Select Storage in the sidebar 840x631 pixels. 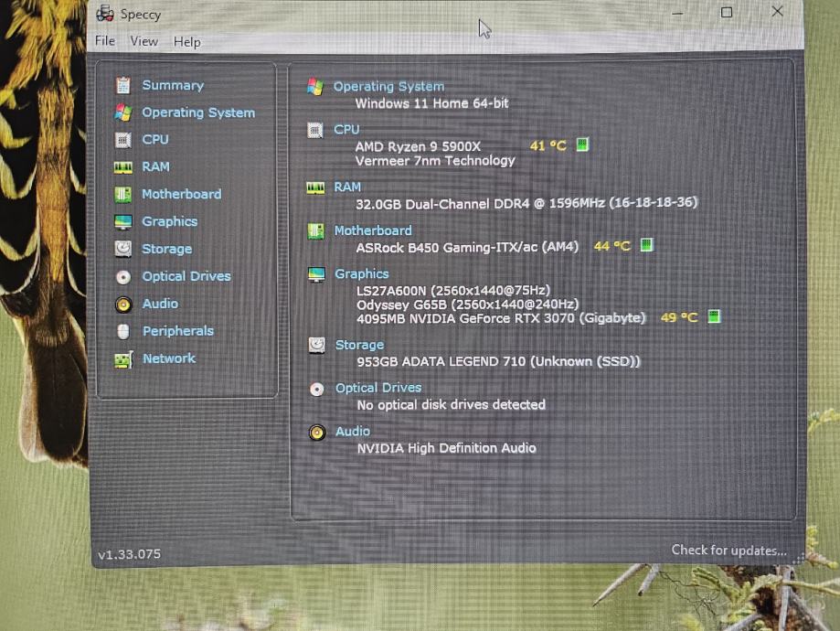click(166, 249)
